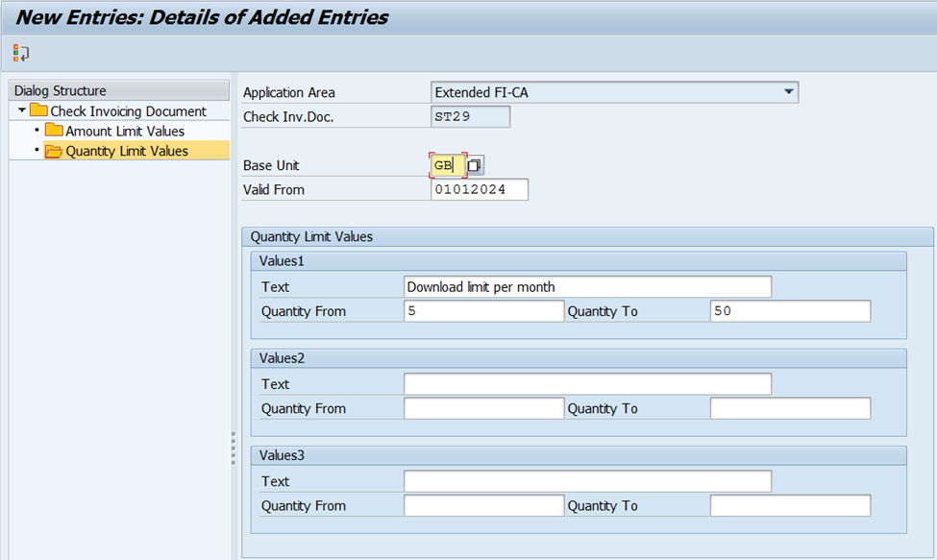Click the toolbar icon under the title
Viewport: 937px width, 560px height.
click(x=21, y=54)
